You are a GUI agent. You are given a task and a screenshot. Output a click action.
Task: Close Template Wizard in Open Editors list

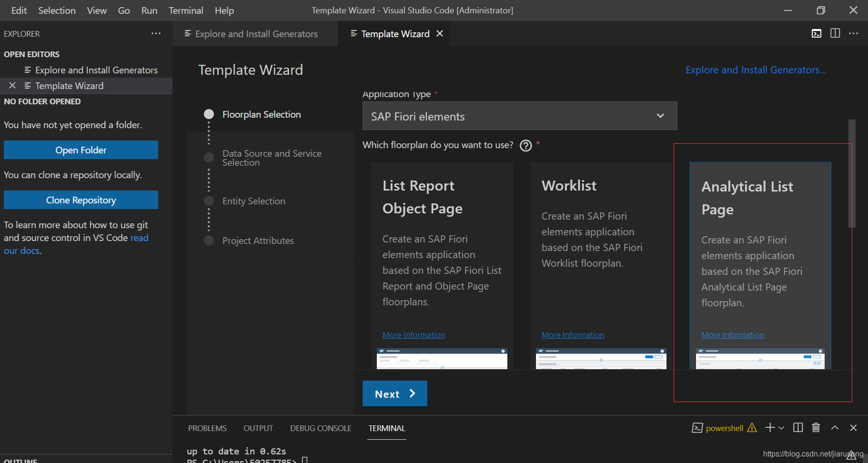(x=12, y=85)
